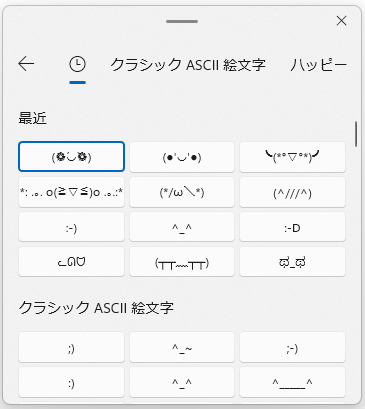Choose the ಠ_ಠ disapproval kaomoji
This screenshot has width=365, height=409.
click(x=292, y=262)
